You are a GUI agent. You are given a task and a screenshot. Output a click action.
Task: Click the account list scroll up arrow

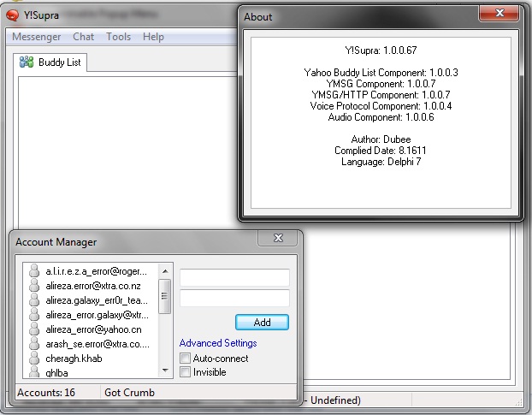[165, 271]
